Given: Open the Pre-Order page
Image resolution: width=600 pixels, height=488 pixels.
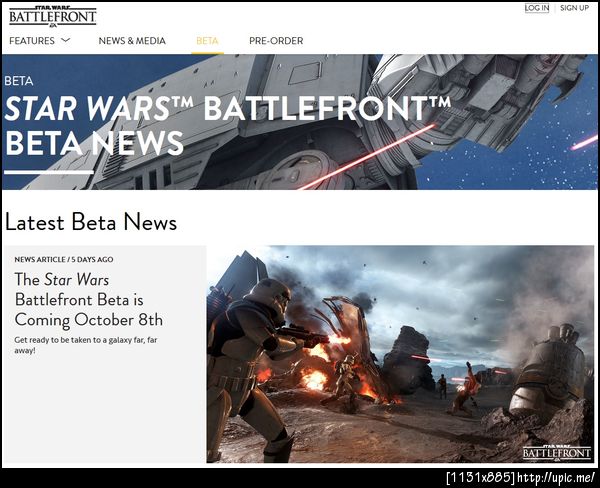Looking at the screenshot, I should [276, 41].
